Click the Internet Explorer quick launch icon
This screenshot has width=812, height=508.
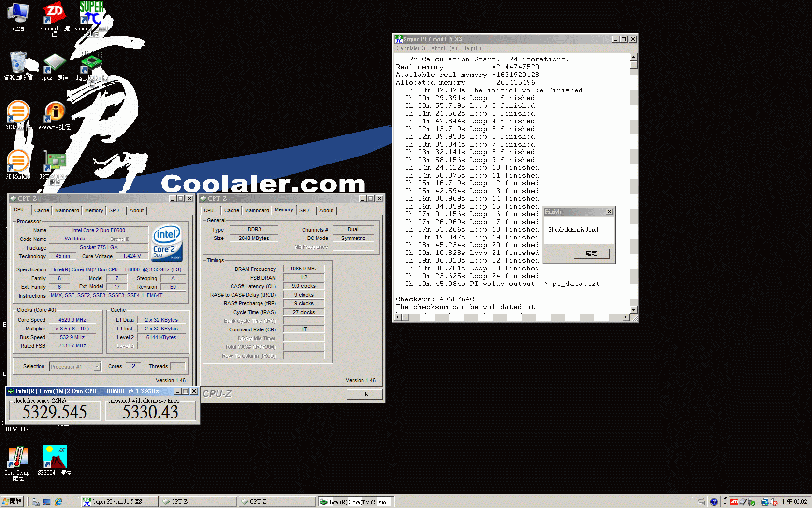(x=58, y=502)
